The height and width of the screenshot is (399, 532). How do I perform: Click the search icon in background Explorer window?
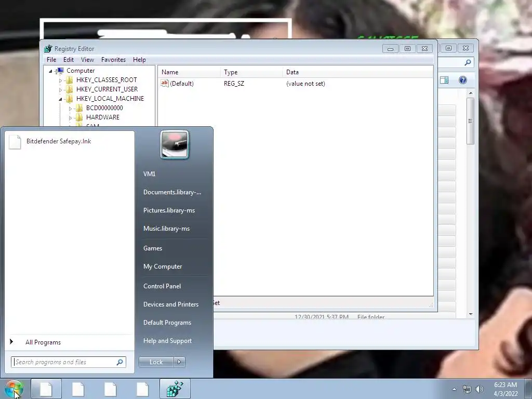pos(468,62)
